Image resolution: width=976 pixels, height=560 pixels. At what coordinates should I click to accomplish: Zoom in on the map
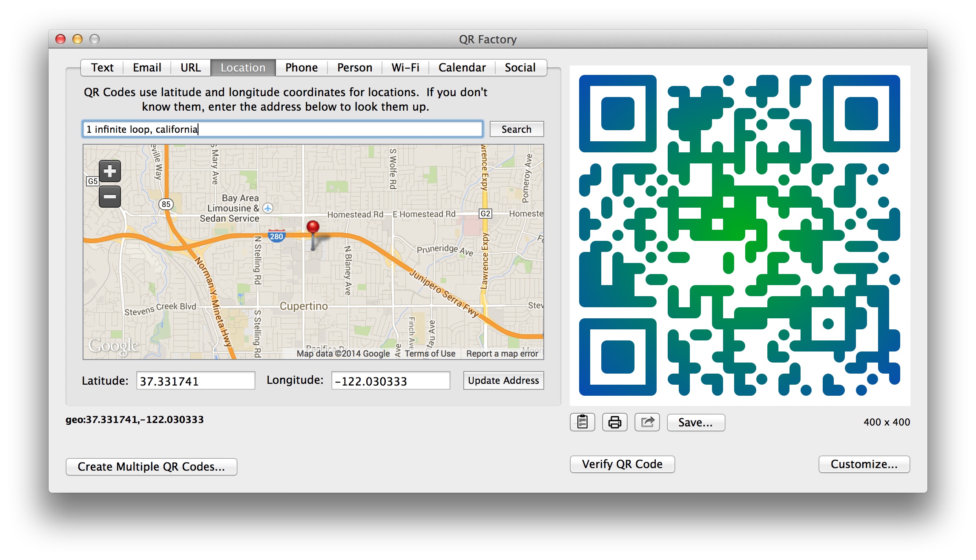[x=109, y=171]
